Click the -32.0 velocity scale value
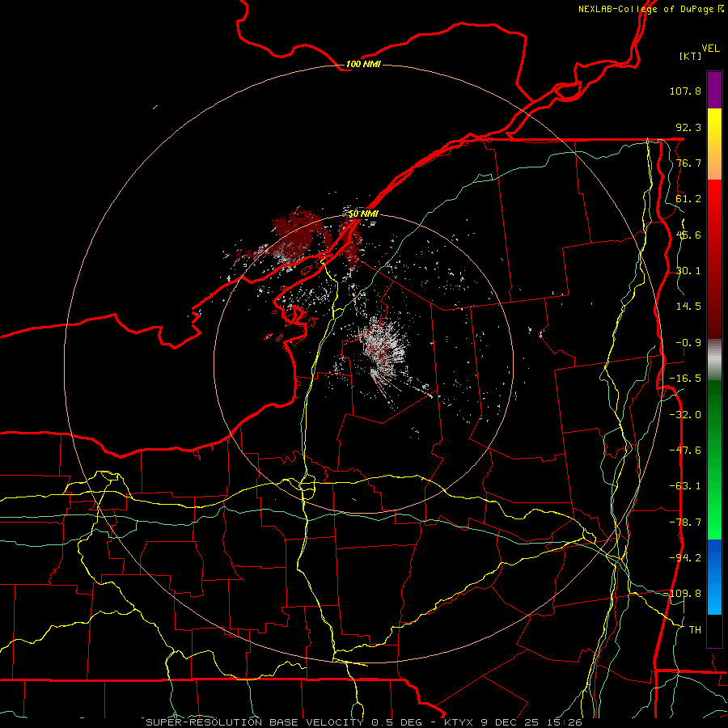This screenshot has height=728, width=728. tap(685, 415)
